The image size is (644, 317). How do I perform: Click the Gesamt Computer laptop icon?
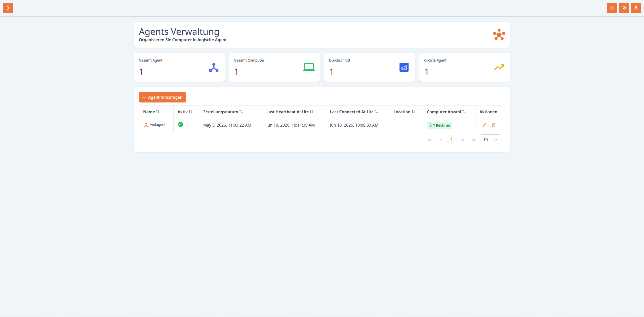tap(309, 67)
